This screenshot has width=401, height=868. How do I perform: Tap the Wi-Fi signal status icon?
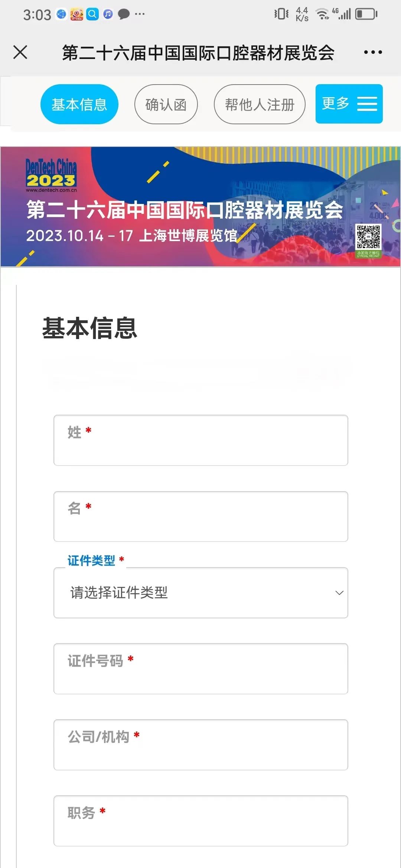pyautogui.click(x=322, y=14)
